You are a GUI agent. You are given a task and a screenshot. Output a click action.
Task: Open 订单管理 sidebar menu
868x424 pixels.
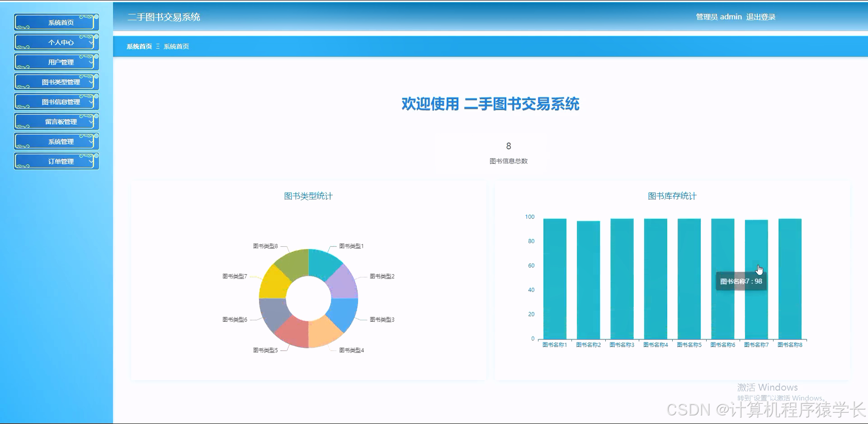click(x=57, y=161)
